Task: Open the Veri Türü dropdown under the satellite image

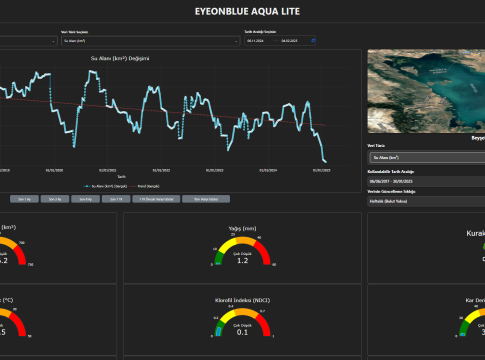Action: click(427, 158)
